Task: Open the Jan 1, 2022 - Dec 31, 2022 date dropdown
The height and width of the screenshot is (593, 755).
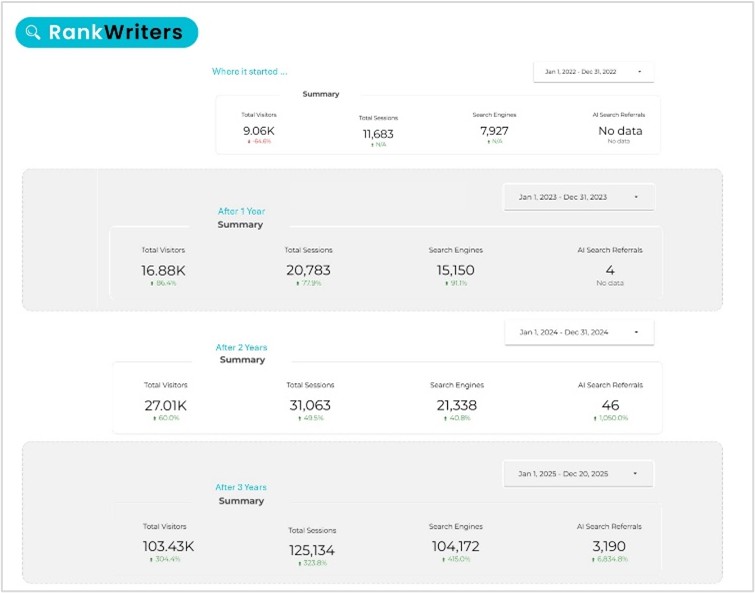Action: [x=594, y=72]
